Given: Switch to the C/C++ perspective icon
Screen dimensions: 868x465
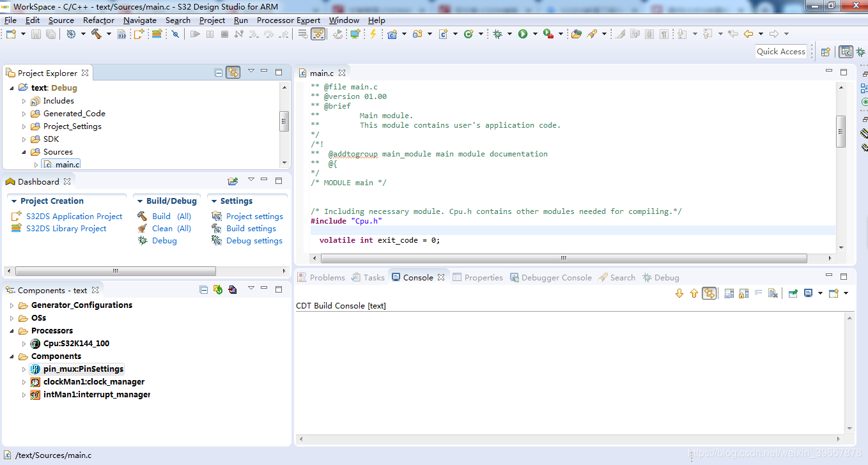Looking at the screenshot, I should click(846, 52).
